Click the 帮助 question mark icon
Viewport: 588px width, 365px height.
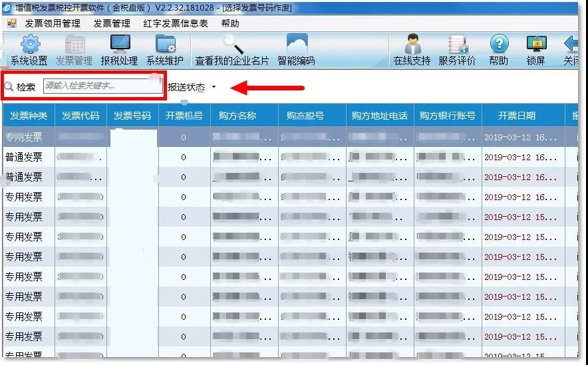point(498,45)
